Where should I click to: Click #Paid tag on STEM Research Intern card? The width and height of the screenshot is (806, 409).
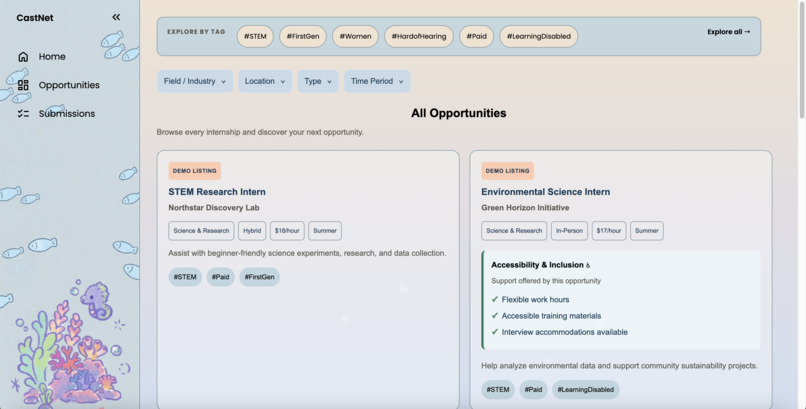pos(221,277)
